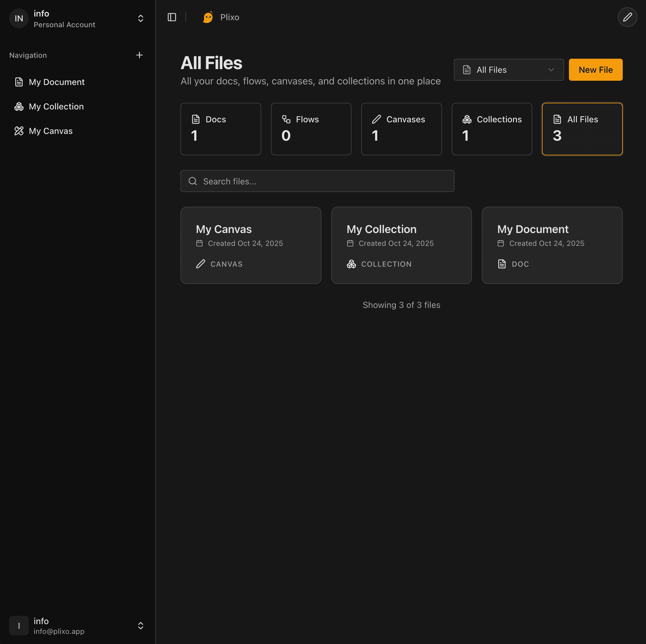
Task: Filter to show only Canvases
Action: [401, 129]
